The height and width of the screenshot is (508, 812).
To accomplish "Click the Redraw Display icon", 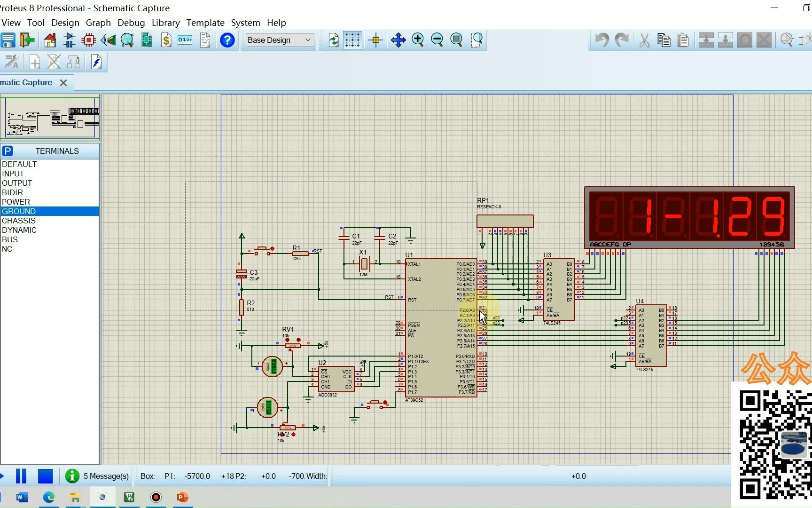I will (334, 40).
